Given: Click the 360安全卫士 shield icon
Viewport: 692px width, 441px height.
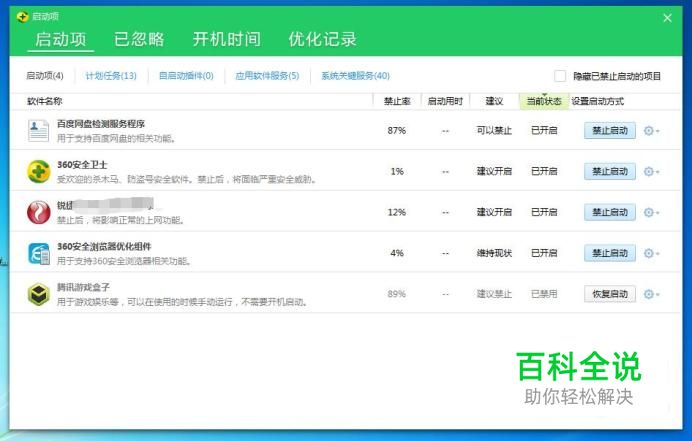Looking at the screenshot, I should pos(39,171).
